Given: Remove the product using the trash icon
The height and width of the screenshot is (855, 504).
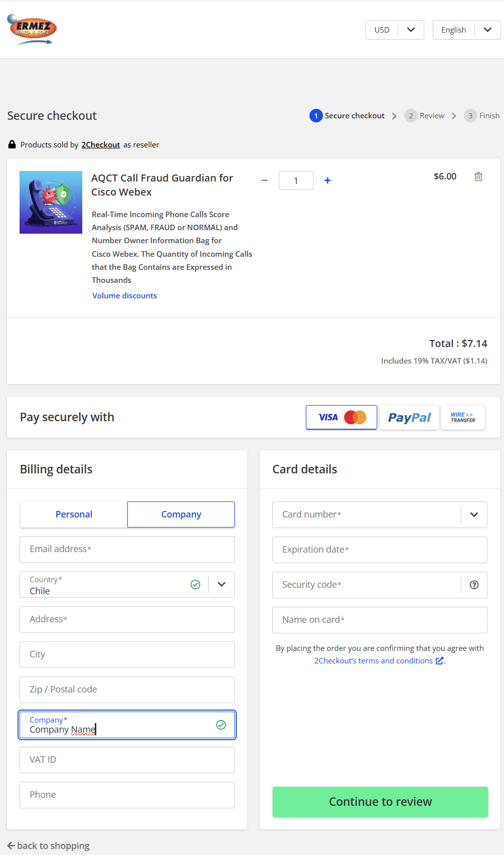Looking at the screenshot, I should tap(478, 177).
